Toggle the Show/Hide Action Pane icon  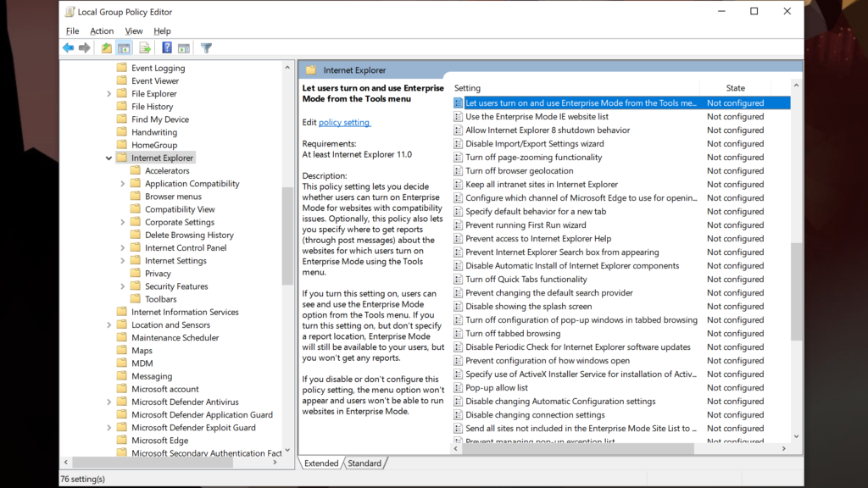184,48
